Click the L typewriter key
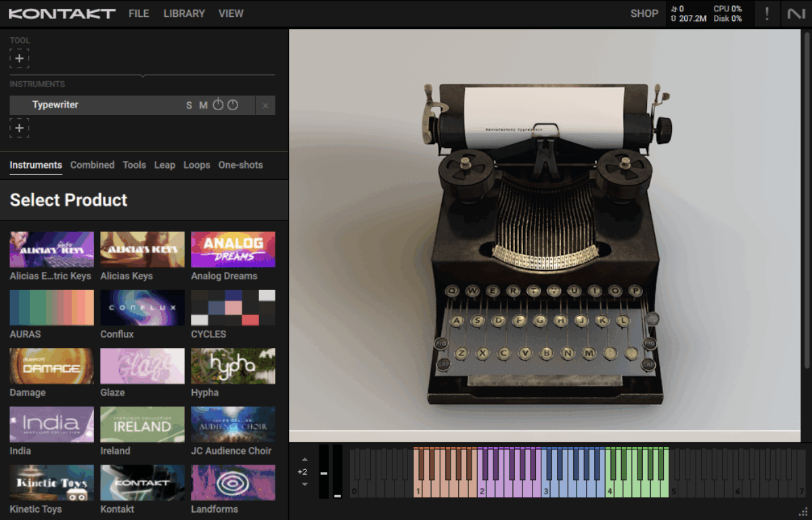The height and width of the screenshot is (520, 812). click(623, 320)
